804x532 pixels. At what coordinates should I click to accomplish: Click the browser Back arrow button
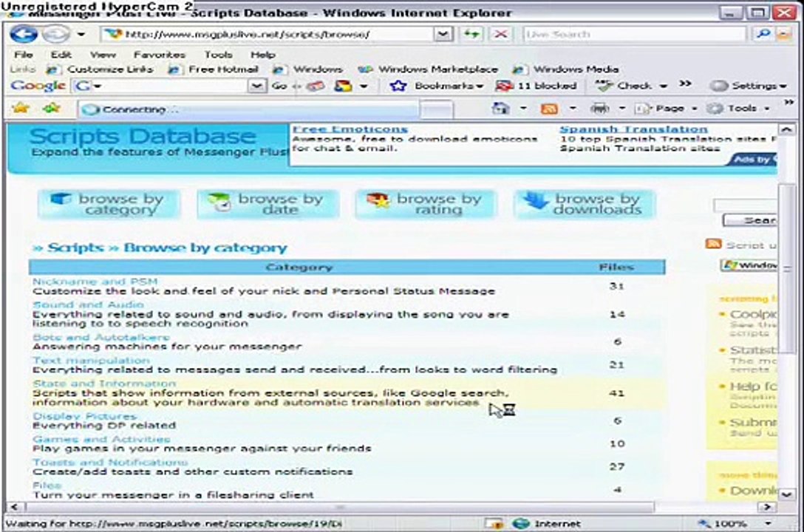[23, 34]
